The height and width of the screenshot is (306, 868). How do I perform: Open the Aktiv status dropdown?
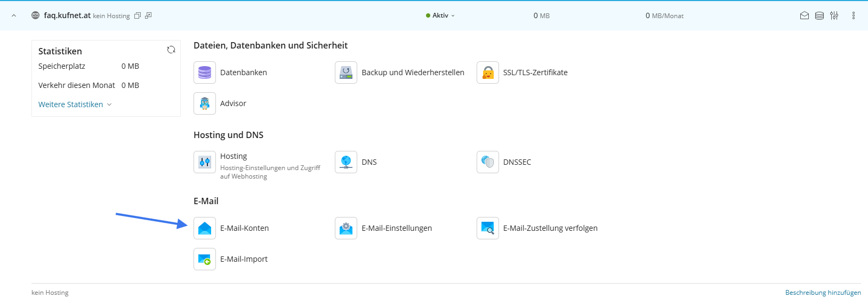[440, 15]
